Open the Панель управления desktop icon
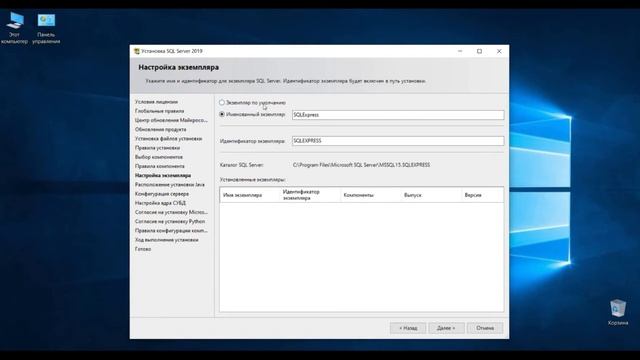Viewport: 640px width, 360px height. coord(46,28)
